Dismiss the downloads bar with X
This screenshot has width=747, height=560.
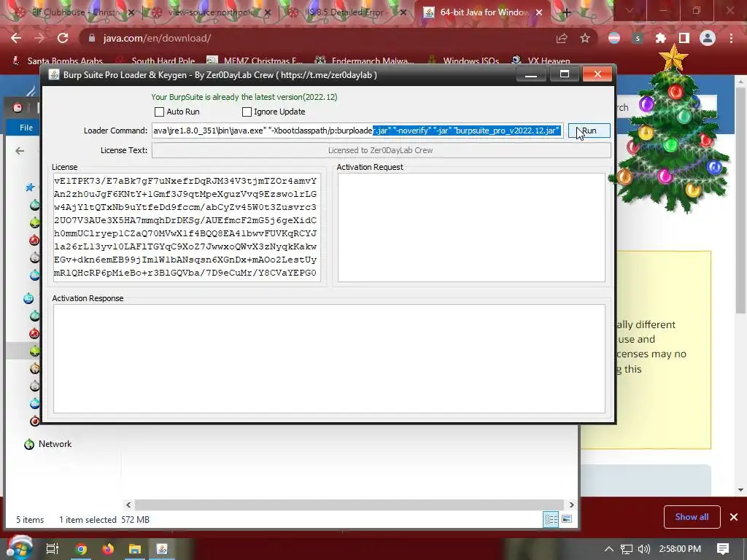coord(734,517)
